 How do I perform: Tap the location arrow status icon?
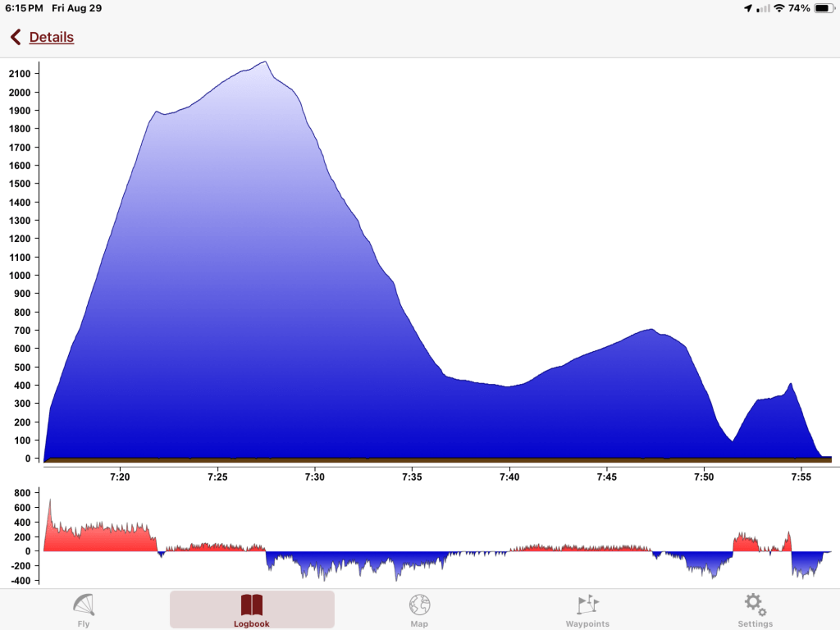747,8
